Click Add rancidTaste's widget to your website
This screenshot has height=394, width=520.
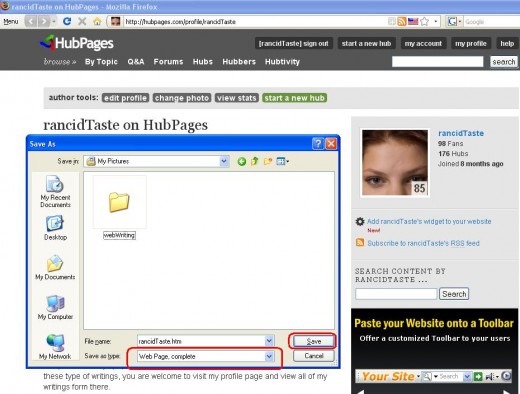coord(429,221)
